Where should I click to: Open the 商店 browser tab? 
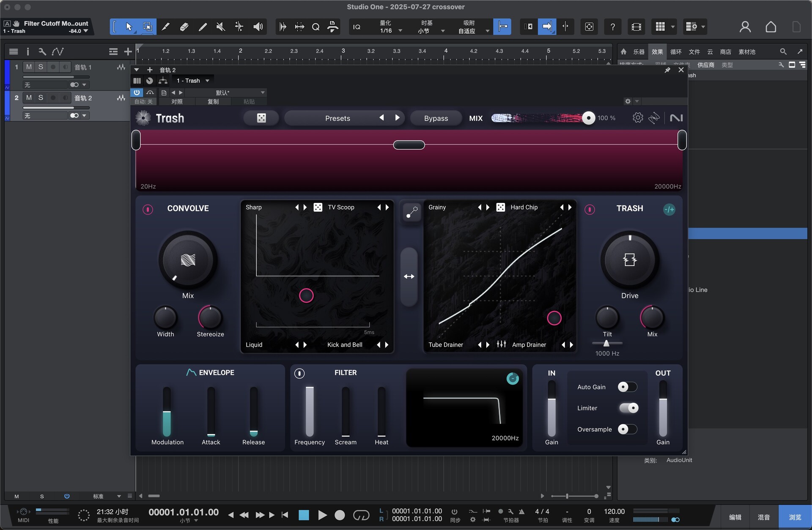pyautogui.click(x=725, y=52)
